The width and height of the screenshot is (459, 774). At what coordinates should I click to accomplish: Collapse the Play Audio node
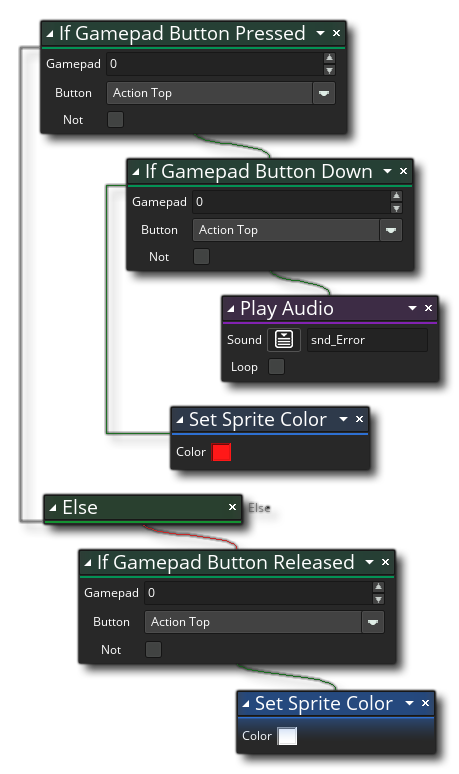[230, 310]
